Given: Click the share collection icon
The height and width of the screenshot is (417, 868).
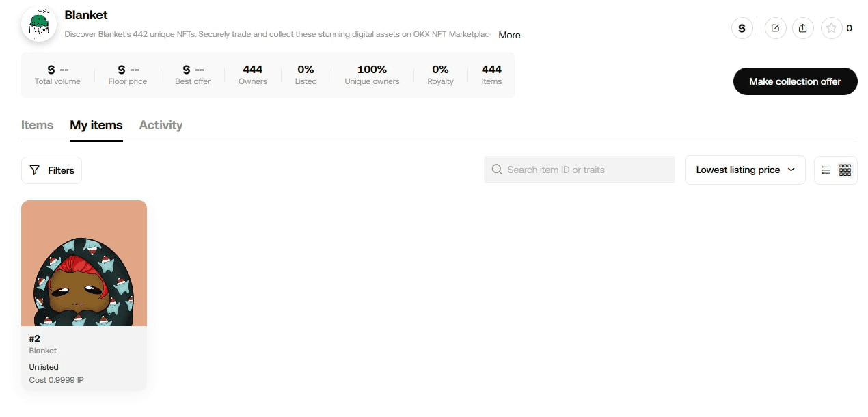Looking at the screenshot, I should (x=802, y=28).
